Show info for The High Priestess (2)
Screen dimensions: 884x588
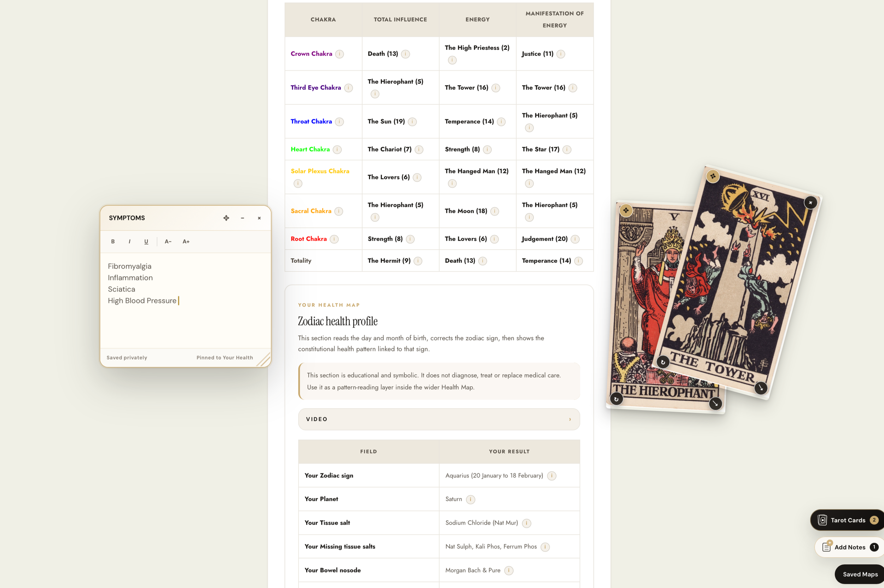(x=452, y=60)
